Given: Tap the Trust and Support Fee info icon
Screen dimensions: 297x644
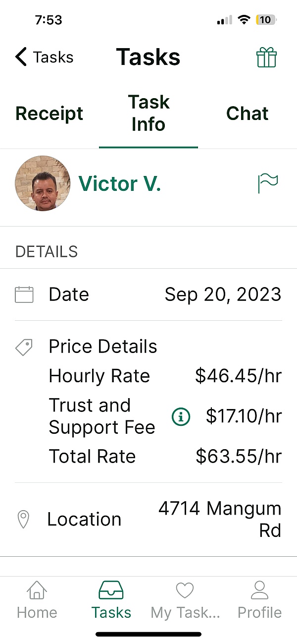Looking at the screenshot, I should 181,417.
